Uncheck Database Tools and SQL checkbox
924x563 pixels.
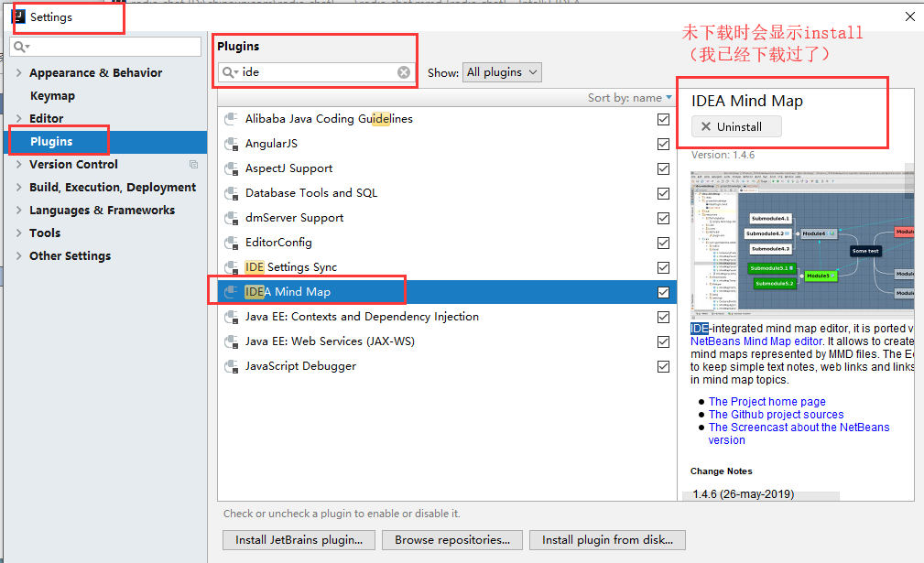(664, 194)
